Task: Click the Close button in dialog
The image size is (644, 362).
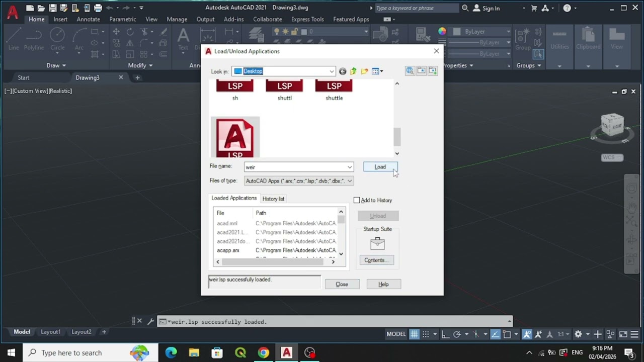Action: 342,284
